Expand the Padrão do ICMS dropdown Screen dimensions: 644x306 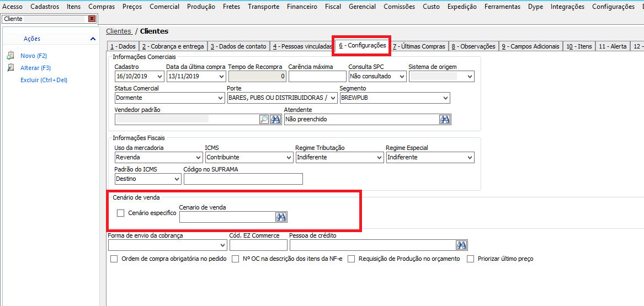pyautogui.click(x=177, y=179)
